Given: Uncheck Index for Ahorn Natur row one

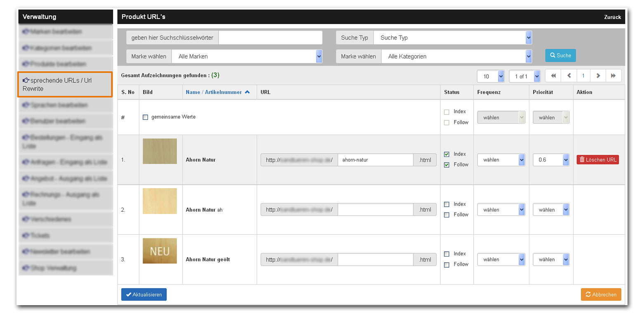Looking at the screenshot, I should pyautogui.click(x=447, y=154).
